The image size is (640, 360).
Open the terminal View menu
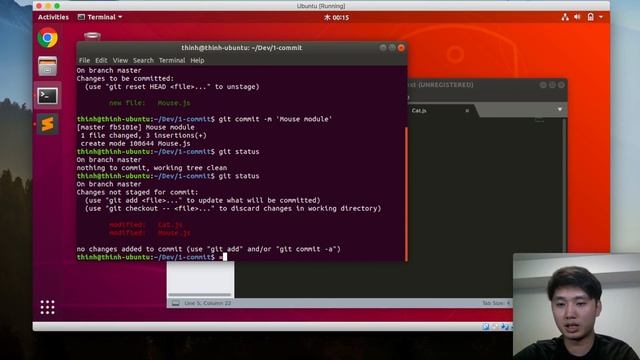120,60
